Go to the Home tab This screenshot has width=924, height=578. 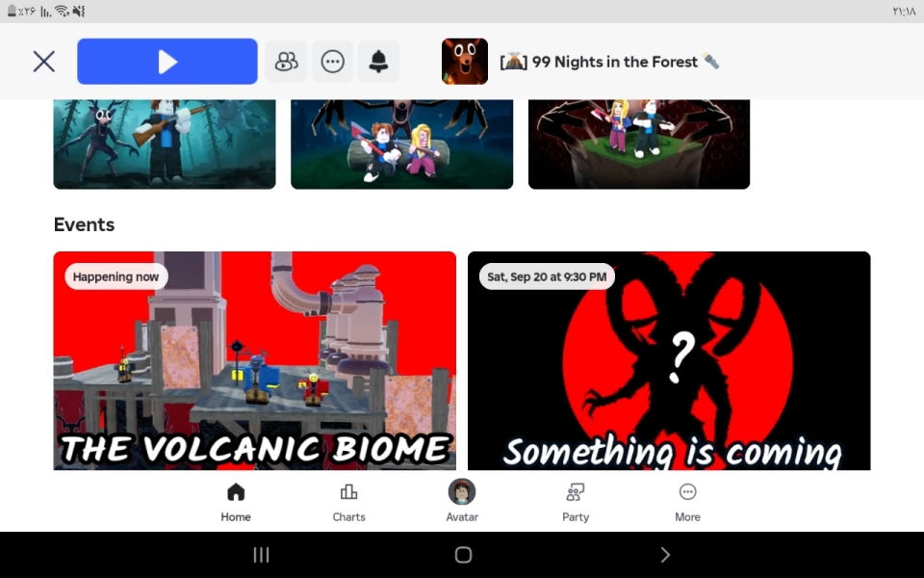[x=236, y=503]
